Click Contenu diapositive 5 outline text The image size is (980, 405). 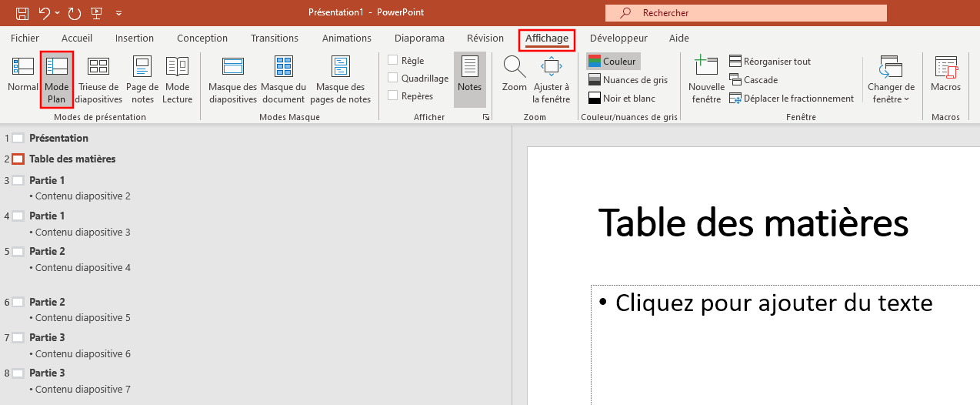click(83, 318)
